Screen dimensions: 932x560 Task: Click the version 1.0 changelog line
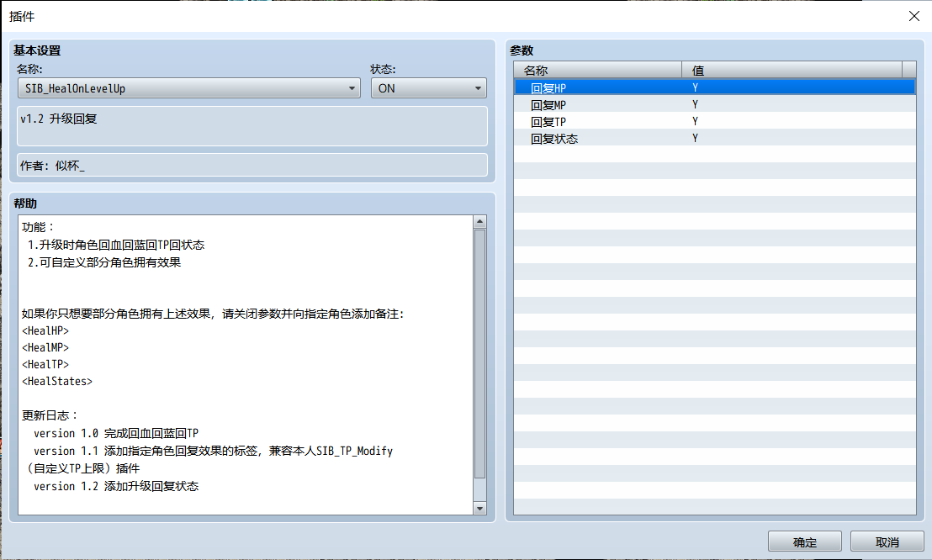pos(116,433)
